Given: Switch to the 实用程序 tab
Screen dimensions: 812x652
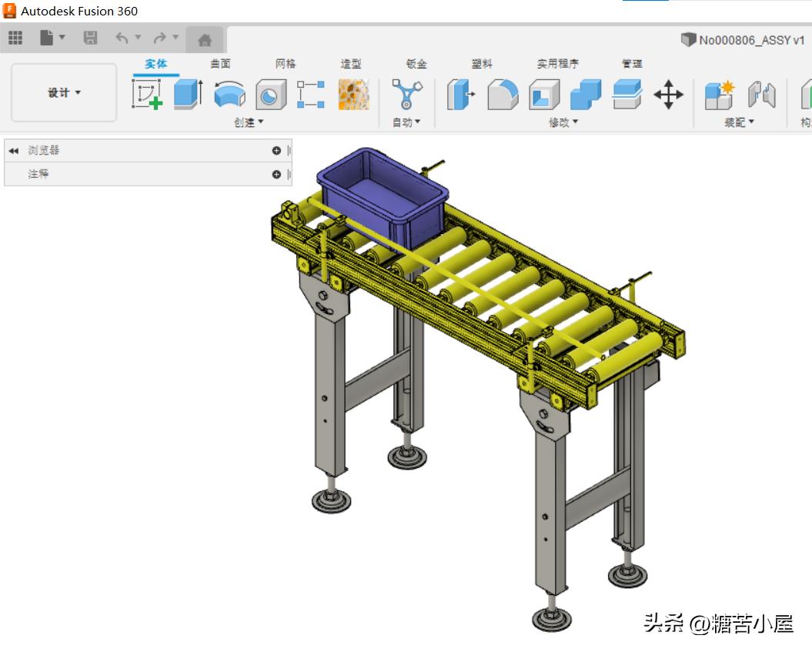Looking at the screenshot, I should tap(558, 64).
